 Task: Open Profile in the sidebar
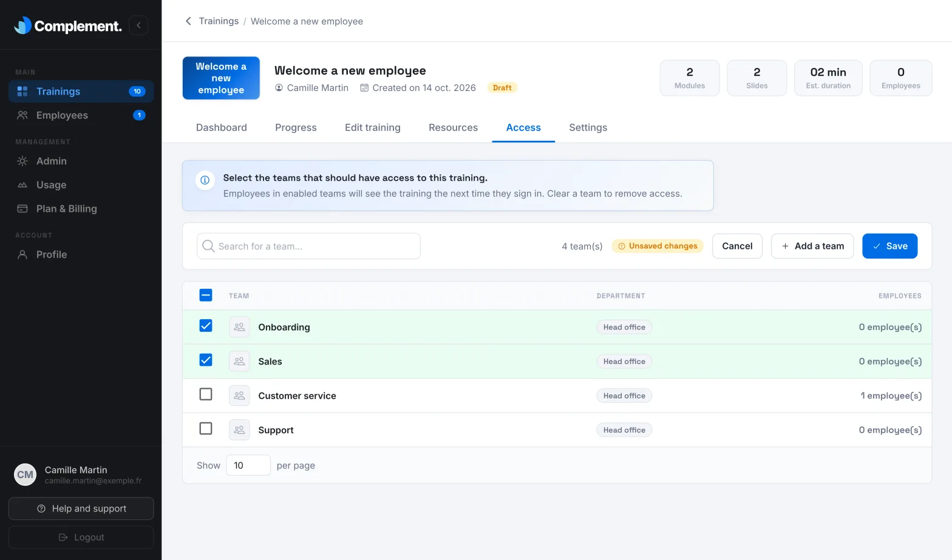click(x=81, y=255)
